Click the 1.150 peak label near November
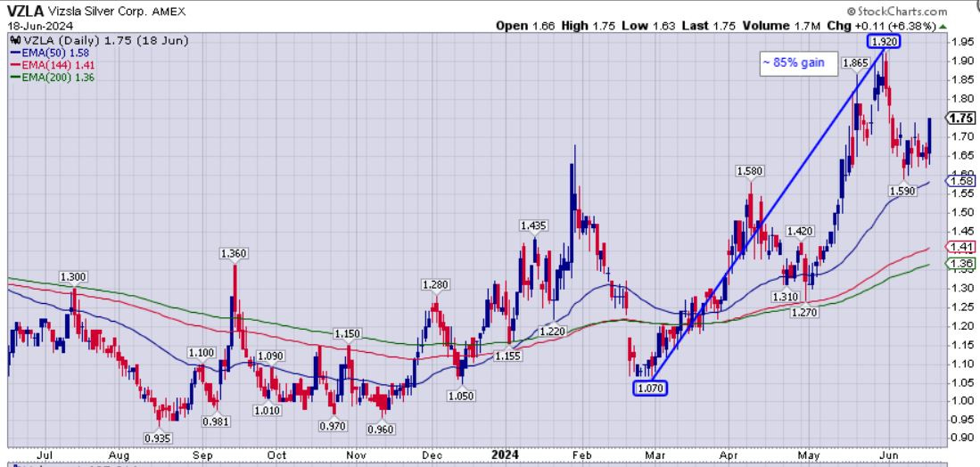 tap(347, 333)
